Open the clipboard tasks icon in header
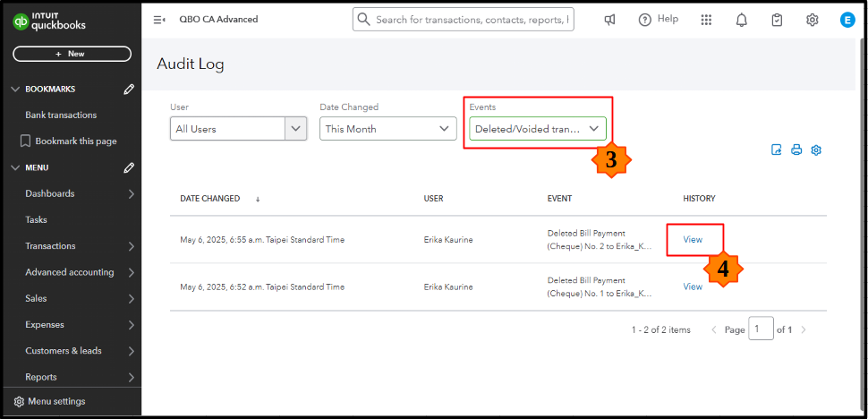868x419 pixels. [x=777, y=20]
